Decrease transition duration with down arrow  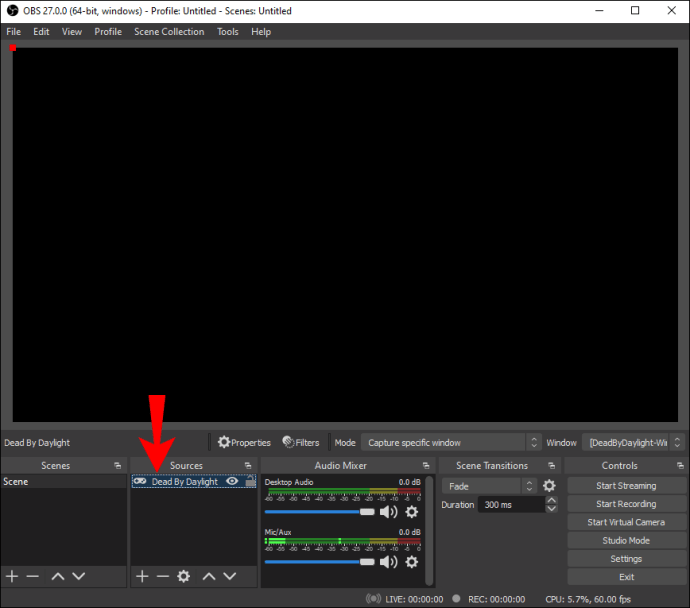click(551, 509)
